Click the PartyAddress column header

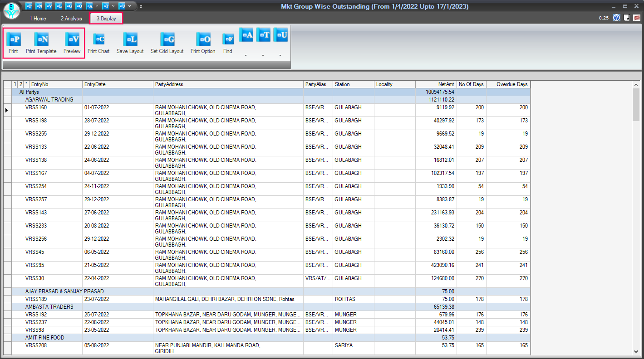[x=228, y=84]
